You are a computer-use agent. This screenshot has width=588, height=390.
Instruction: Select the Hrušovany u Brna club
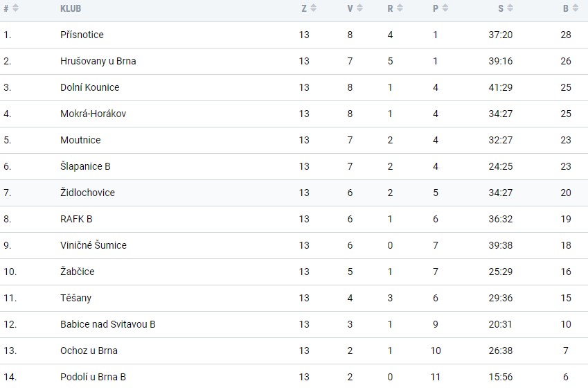point(98,61)
